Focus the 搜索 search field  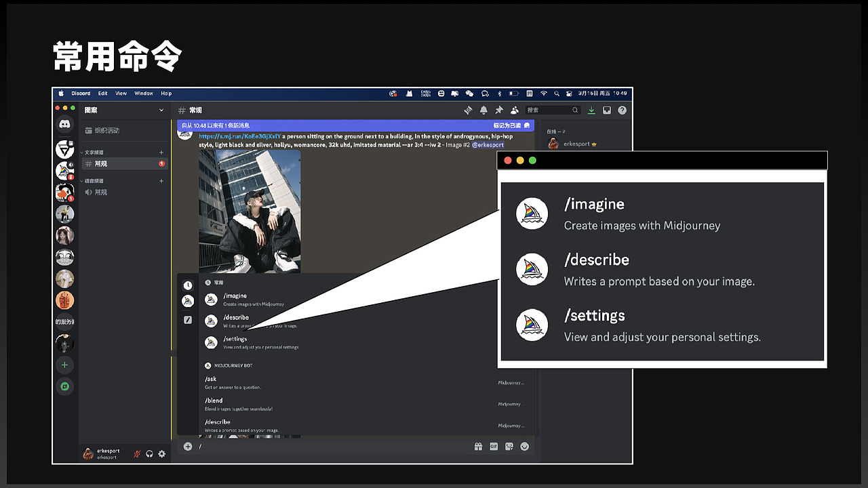coord(553,110)
